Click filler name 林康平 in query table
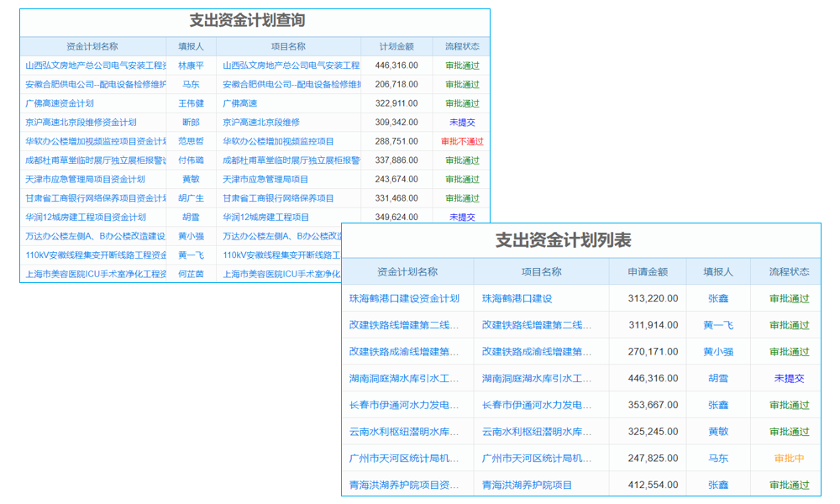840x504 pixels. (191, 65)
